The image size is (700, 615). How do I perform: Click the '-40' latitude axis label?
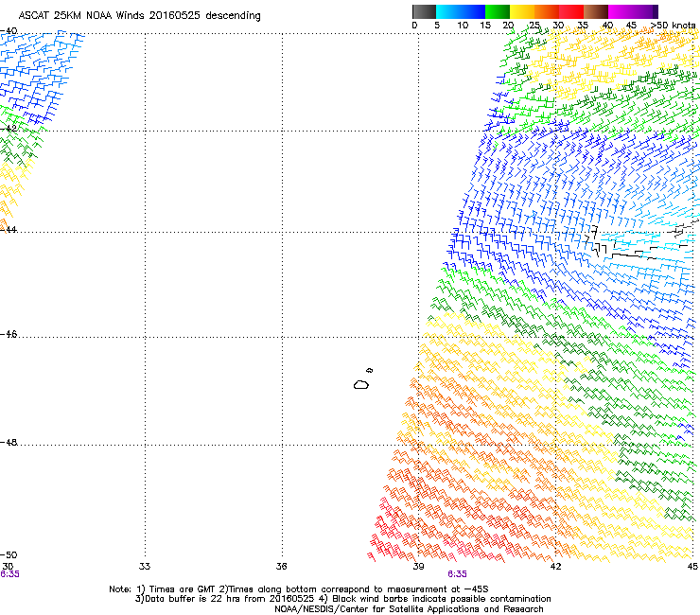(9, 31)
